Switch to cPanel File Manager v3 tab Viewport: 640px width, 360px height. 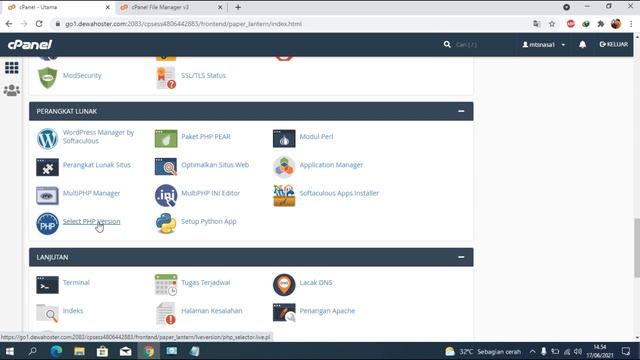coord(171,7)
